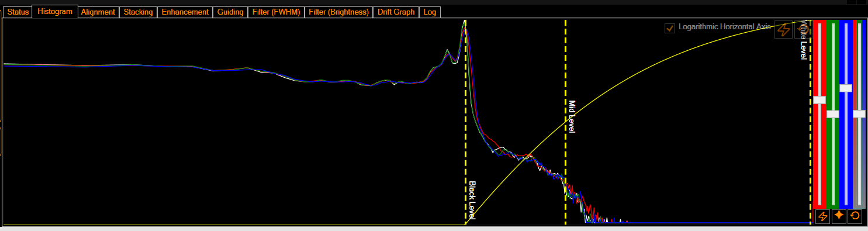Click the green channel slider handle
The image size is (868, 231).
click(x=833, y=114)
